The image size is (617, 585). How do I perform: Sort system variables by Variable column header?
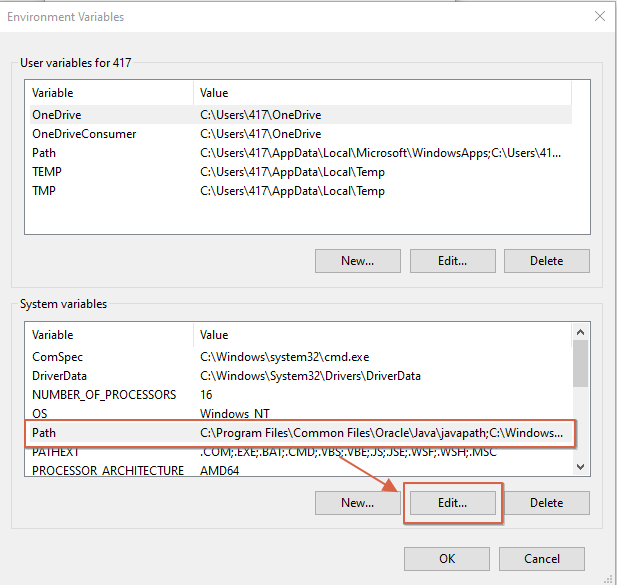tap(108, 335)
